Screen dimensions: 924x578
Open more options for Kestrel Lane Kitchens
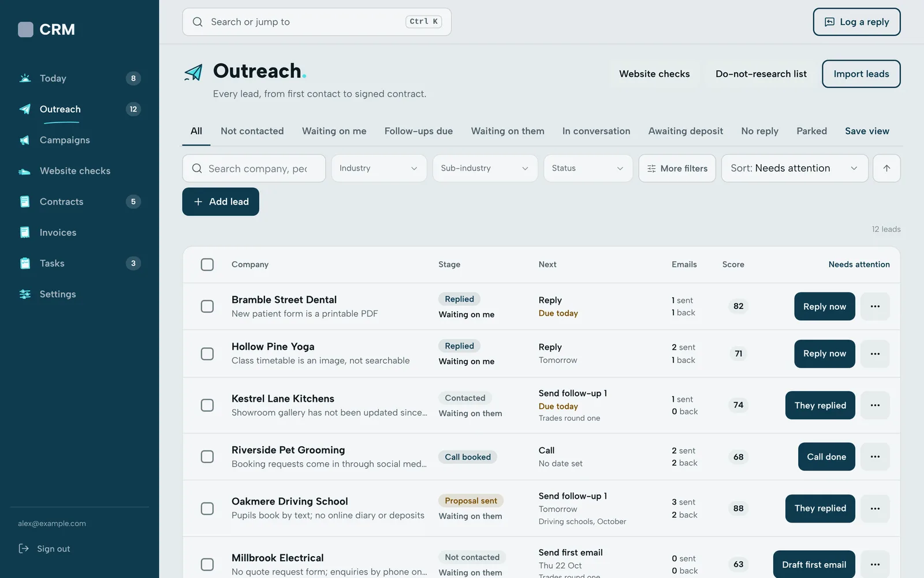[875, 405]
